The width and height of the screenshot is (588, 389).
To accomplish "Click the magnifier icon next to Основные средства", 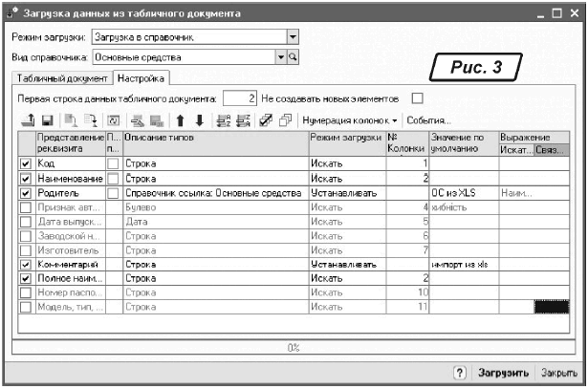I will pyautogui.click(x=294, y=57).
